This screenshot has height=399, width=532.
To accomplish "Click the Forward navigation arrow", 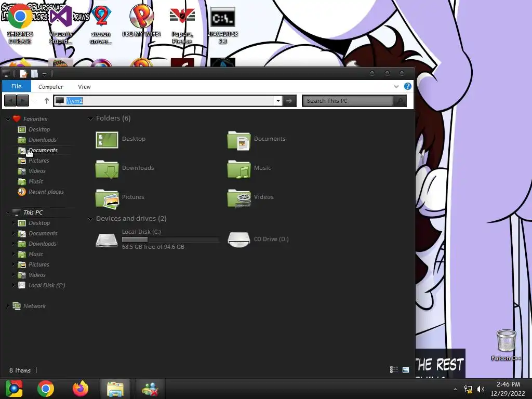I will (23, 101).
